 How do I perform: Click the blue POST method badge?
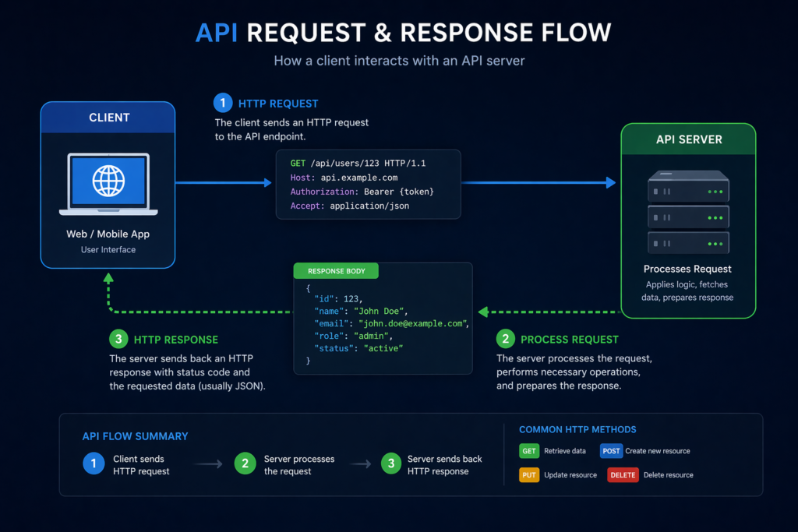tap(610, 451)
